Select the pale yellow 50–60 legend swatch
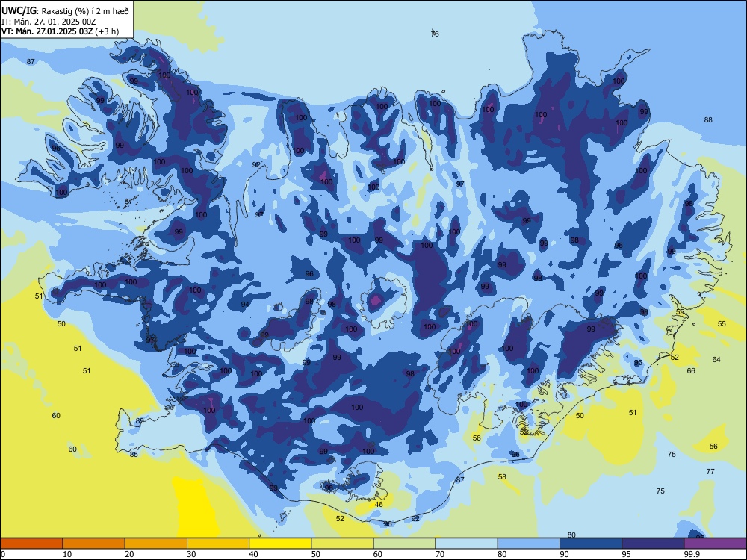Image resolution: width=747 pixels, height=560 pixels. [x=342, y=544]
